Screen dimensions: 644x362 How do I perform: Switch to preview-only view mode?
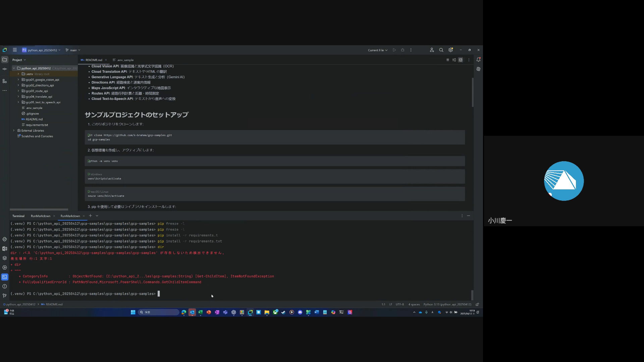(x=461, y=60)
